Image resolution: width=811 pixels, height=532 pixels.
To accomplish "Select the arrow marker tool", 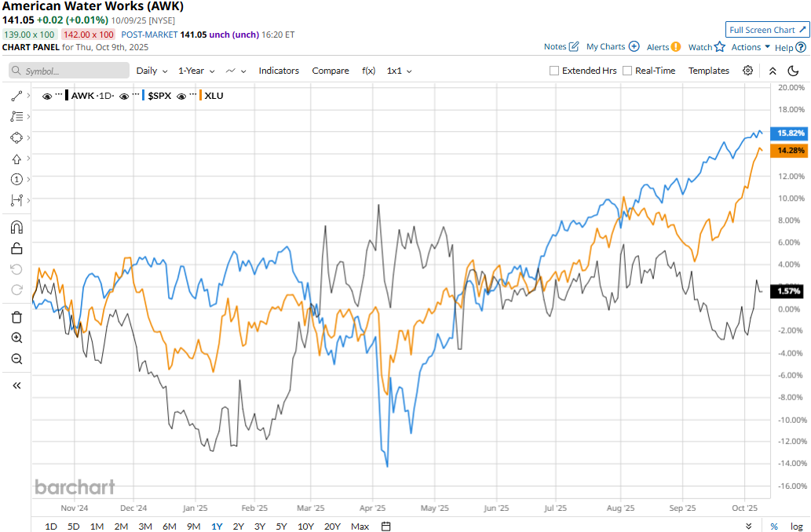I will pos(16,159).
